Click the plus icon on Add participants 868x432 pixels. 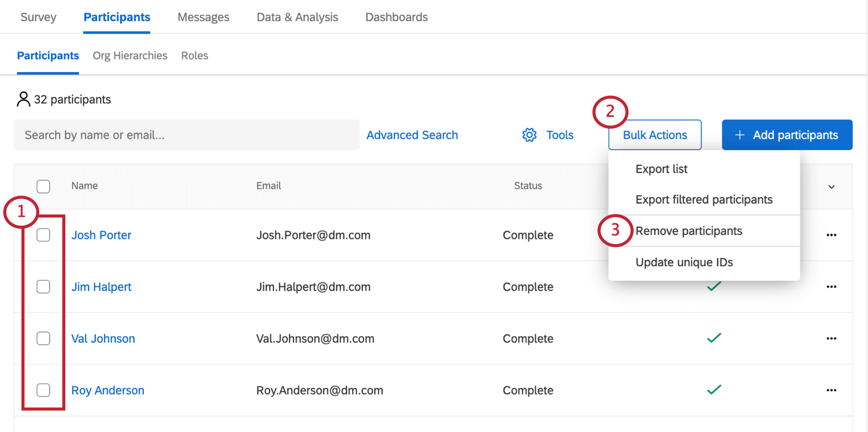[x=739, y=135]
